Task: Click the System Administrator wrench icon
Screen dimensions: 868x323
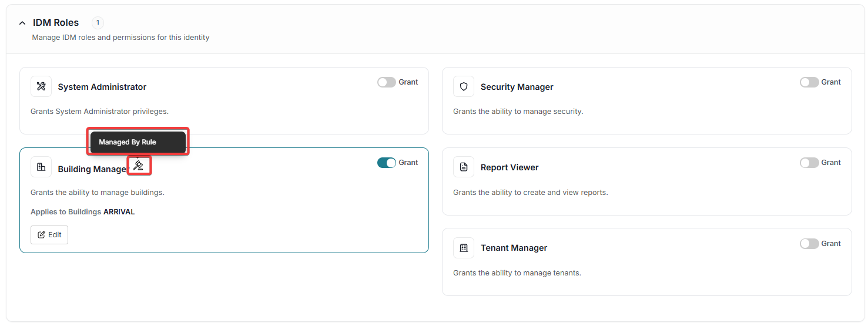Action: point(41,86)
